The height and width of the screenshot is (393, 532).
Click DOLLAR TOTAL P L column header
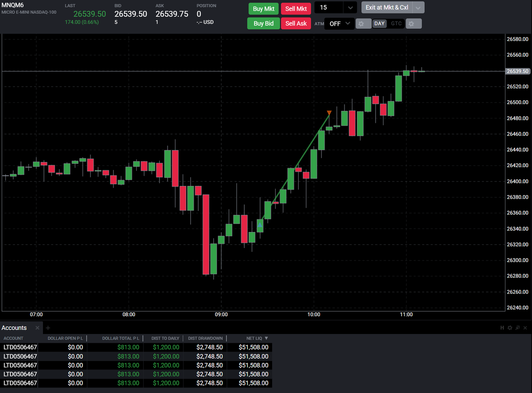[x=121, y=338]
